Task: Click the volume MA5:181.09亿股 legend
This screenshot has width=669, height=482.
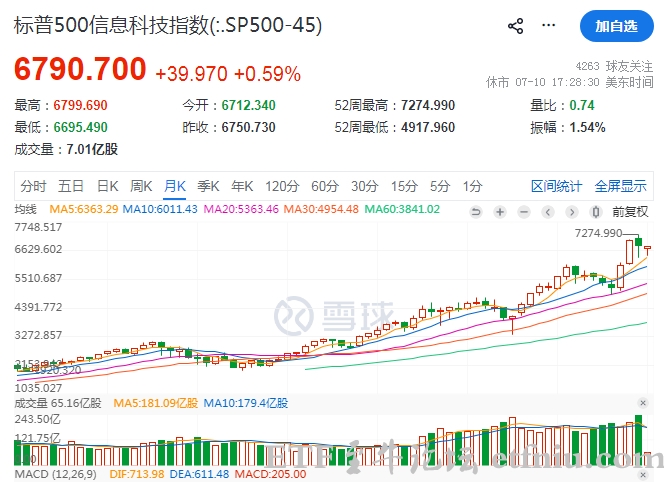Action: point(156,403)
